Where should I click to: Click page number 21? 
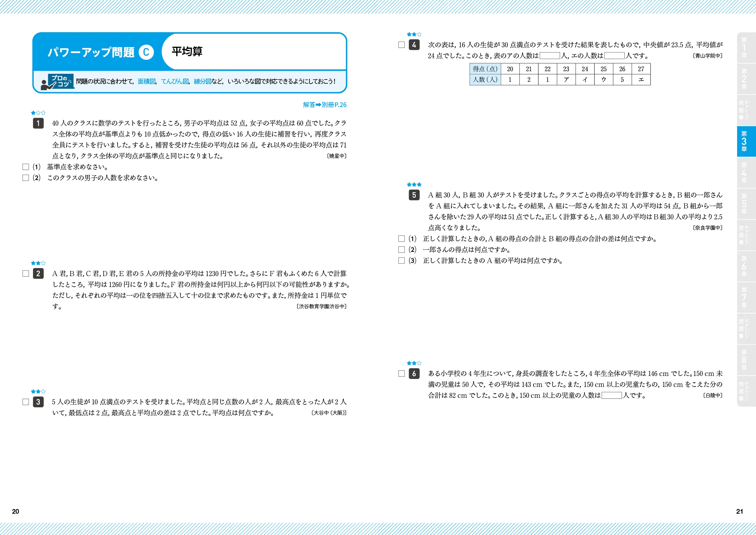point(739,511)
